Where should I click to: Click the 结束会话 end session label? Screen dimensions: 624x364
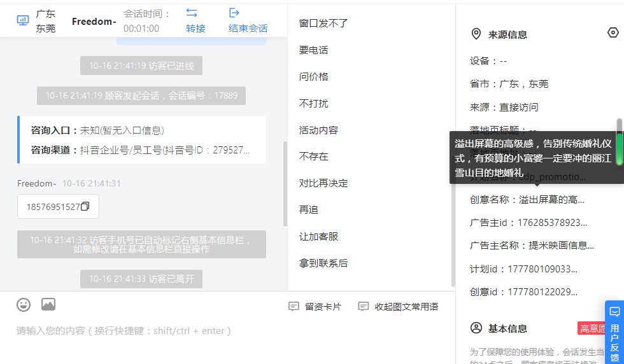tap(248, 28)
